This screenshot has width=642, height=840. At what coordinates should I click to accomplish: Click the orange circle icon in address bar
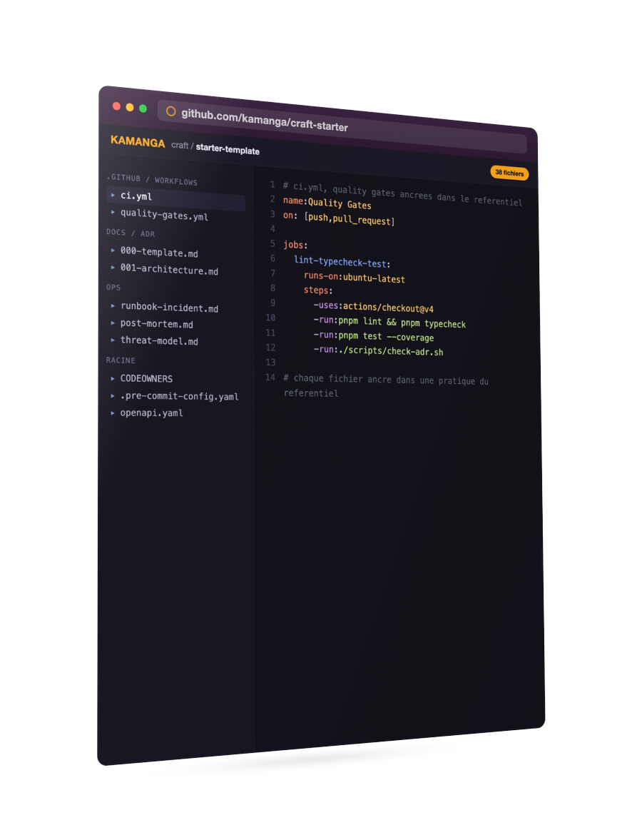(x=170, y=111)
